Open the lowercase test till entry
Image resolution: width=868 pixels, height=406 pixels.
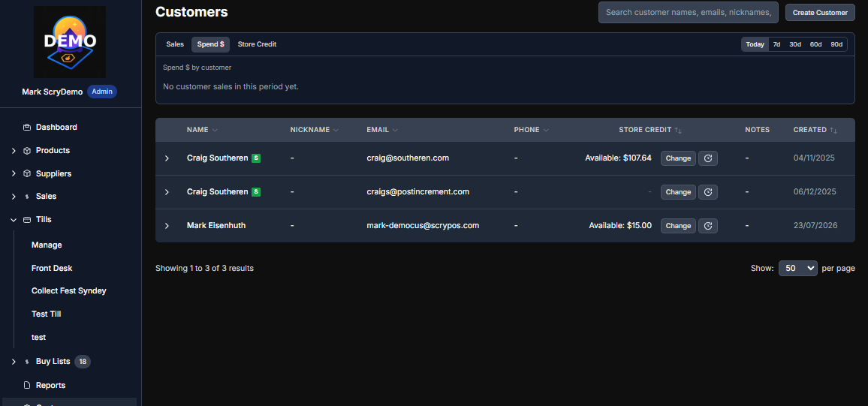point(39,337)
